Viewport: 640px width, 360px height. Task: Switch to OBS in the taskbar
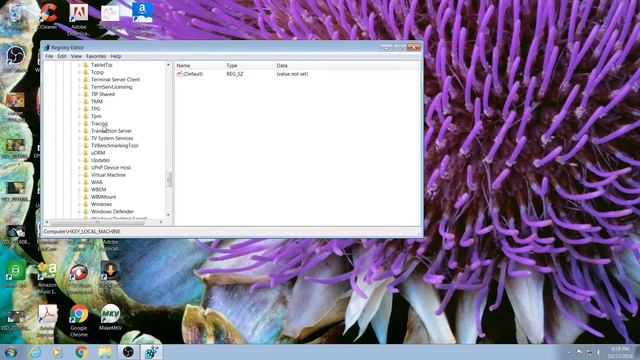(x=128, y=352)
